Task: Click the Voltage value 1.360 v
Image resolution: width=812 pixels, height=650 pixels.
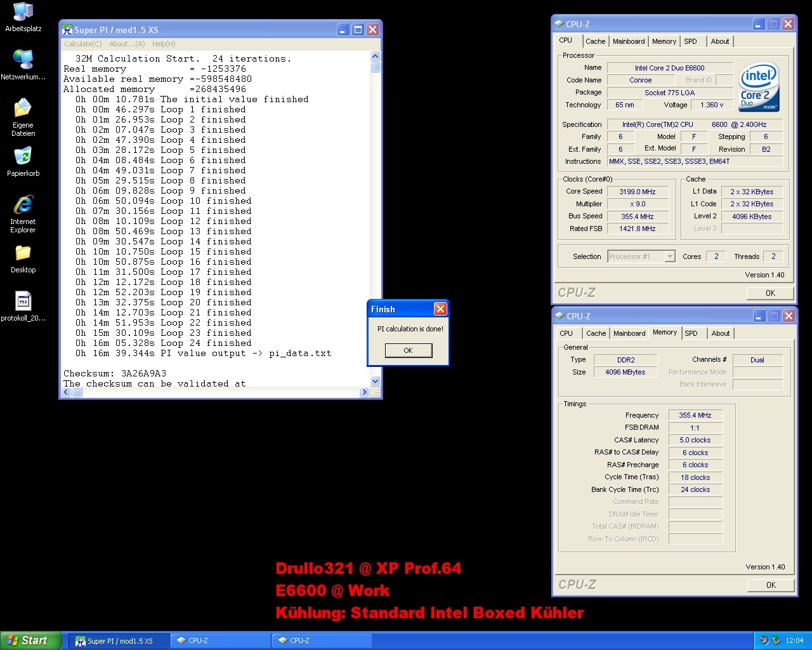Action: click(x=712, y=105)
